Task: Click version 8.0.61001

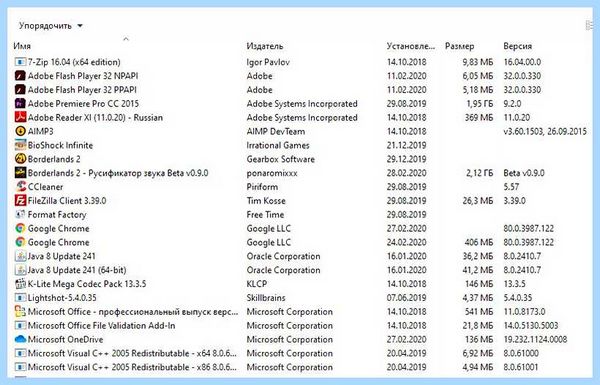Action: (x=521, y=367)
